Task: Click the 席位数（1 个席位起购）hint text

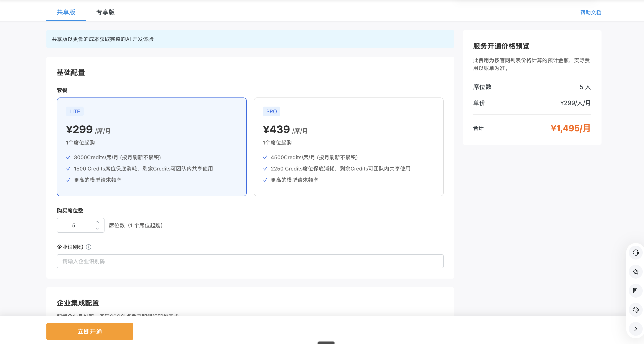Action: pos(136,225)
